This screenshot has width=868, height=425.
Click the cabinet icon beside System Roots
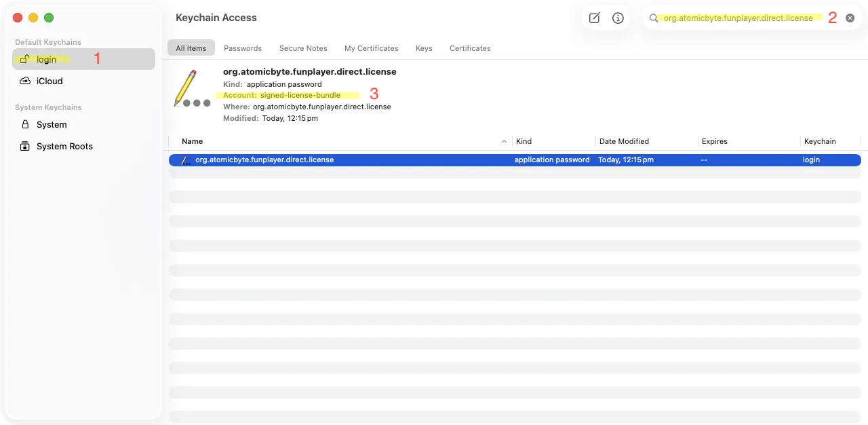25,146
